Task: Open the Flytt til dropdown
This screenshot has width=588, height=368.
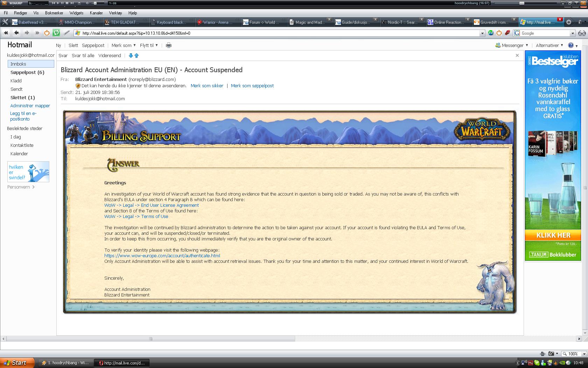Action: 149,45
